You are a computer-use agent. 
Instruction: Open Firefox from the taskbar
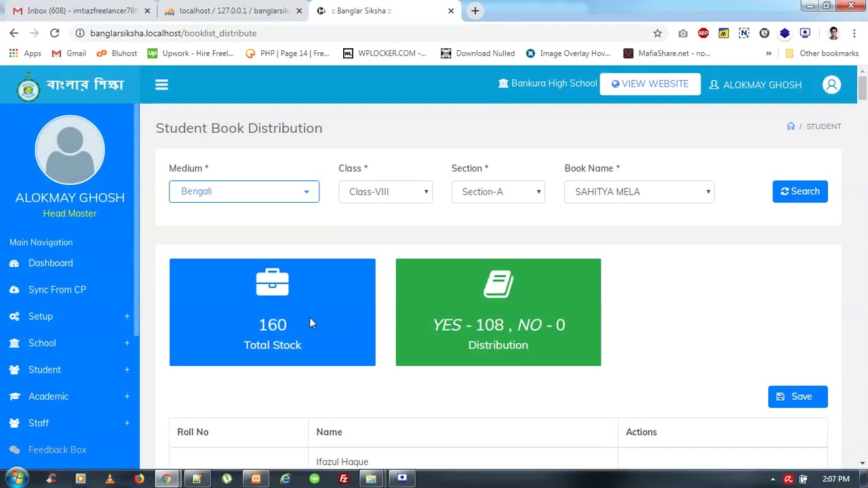click(138, 479)
